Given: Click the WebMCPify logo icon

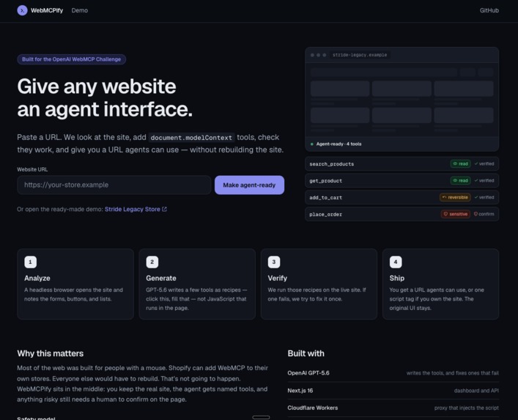Looking at the screenshot, I should (22, 10).
